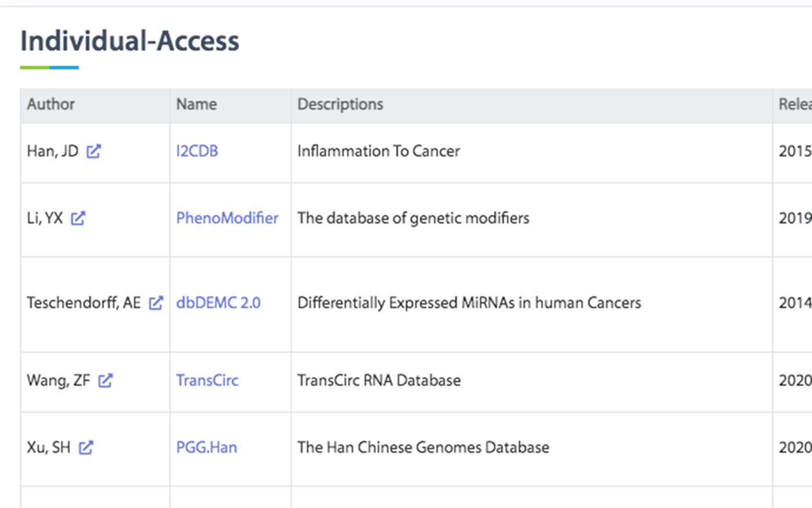
Task: Select the Individual-Access section heading
Action: [130, 41]
